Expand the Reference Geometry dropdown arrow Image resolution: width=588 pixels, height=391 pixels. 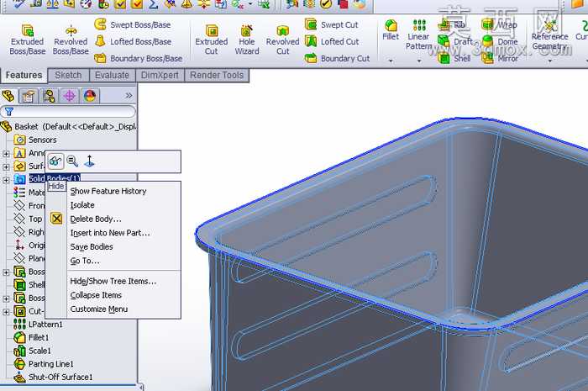point(550,61)
